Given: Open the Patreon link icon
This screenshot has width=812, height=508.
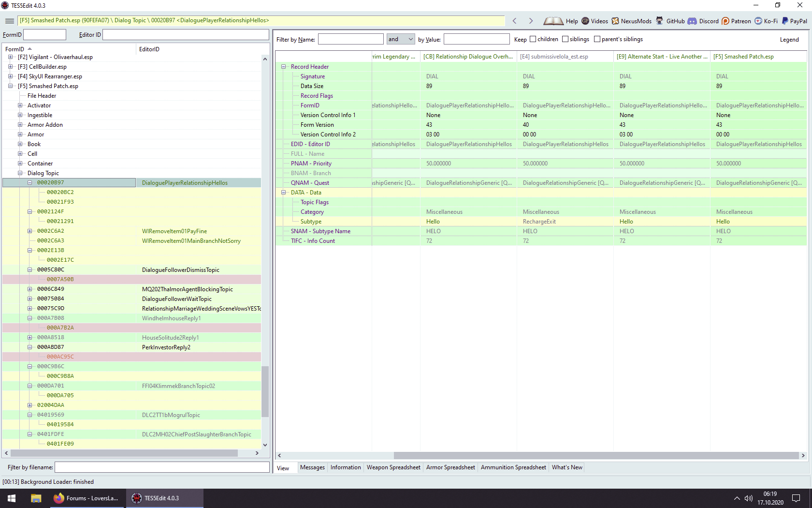Looking at the screenshot, I should point(725,21).
